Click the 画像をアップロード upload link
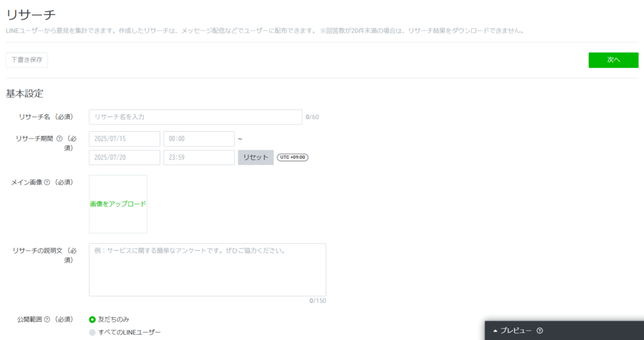Viewport: 644px width, 340px height. point(118,204)
